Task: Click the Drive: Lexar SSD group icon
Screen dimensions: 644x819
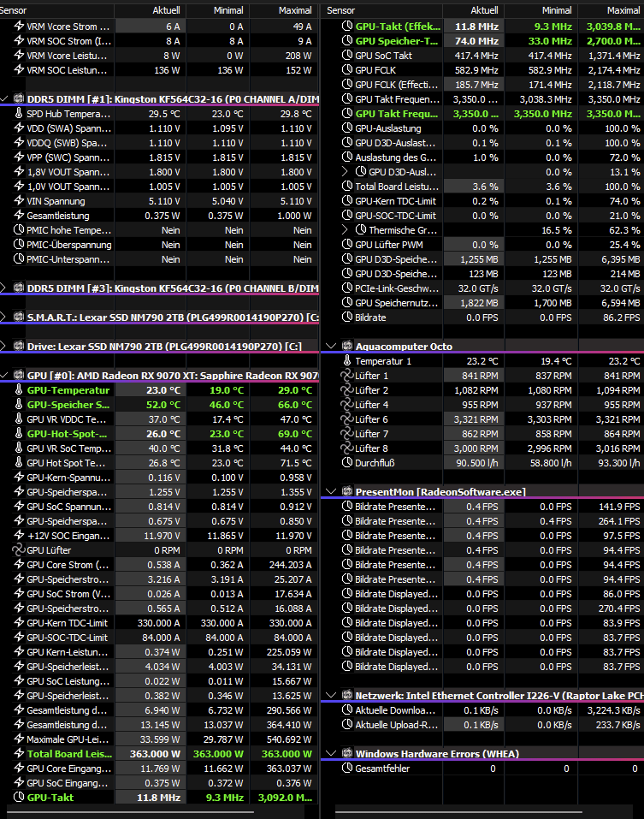Action: 19,346
